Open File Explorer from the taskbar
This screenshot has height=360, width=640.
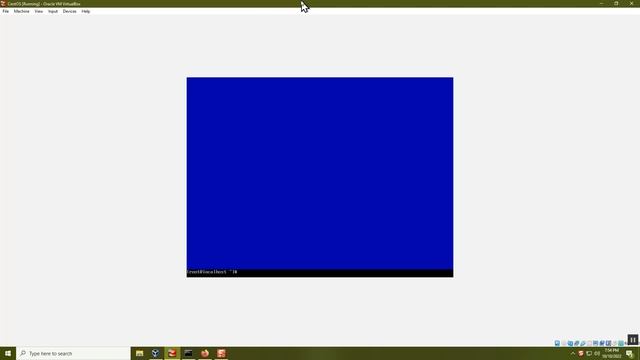140,353
